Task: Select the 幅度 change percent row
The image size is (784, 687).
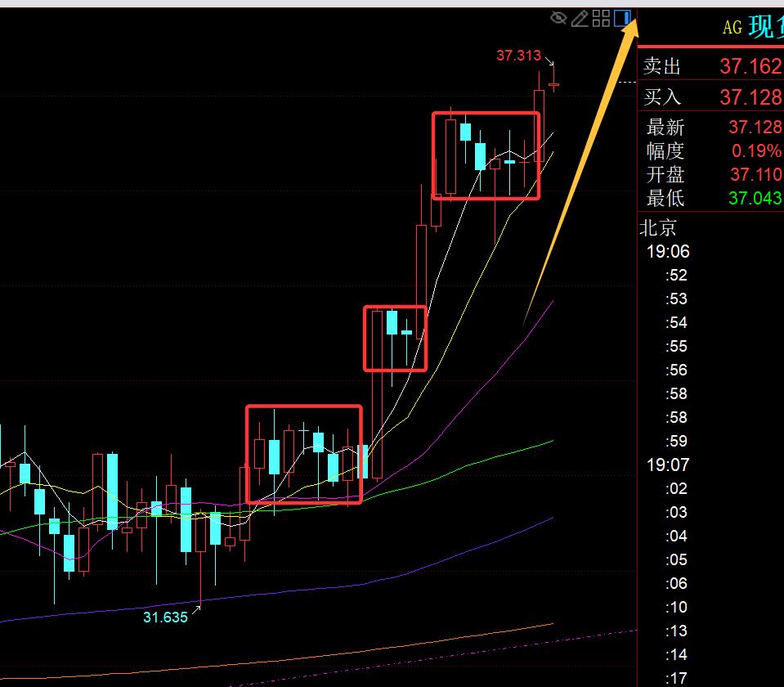Action: pyautogui.click(x=711, y=151)
